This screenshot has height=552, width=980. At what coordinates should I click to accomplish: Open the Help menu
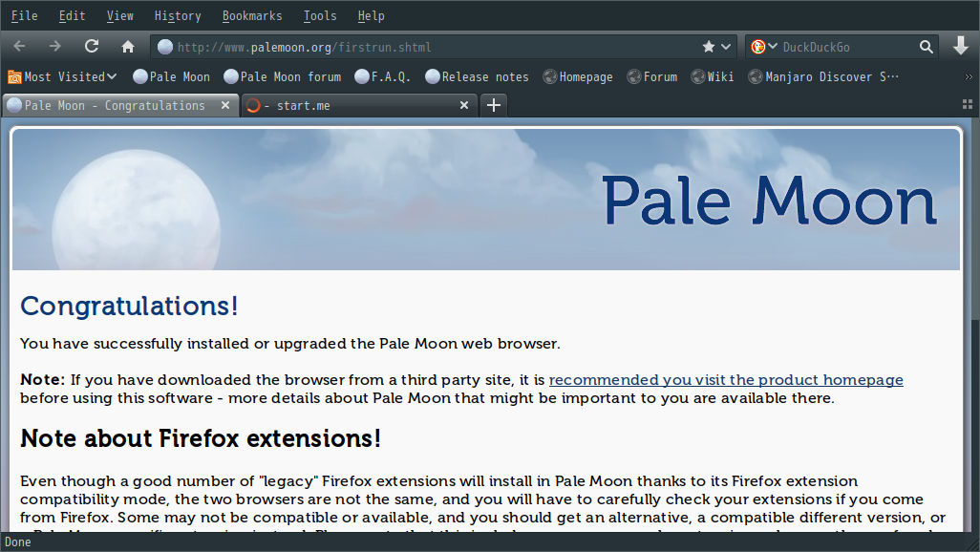click(371, 15)
